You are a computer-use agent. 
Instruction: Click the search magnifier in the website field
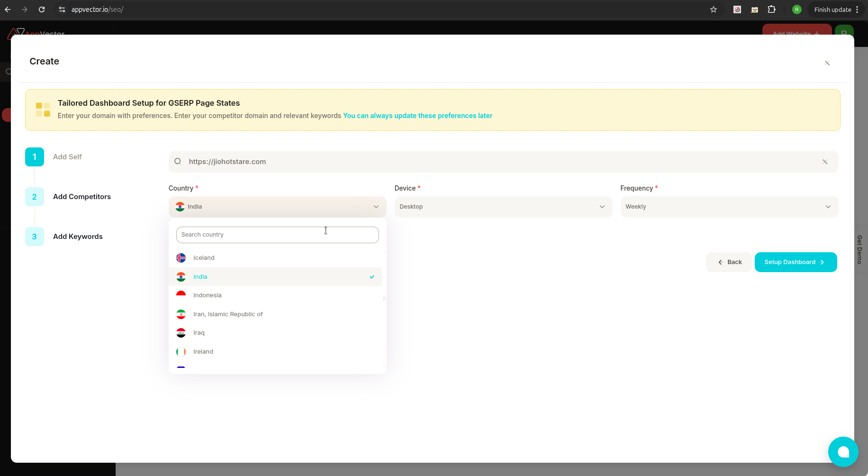[178, 161]
